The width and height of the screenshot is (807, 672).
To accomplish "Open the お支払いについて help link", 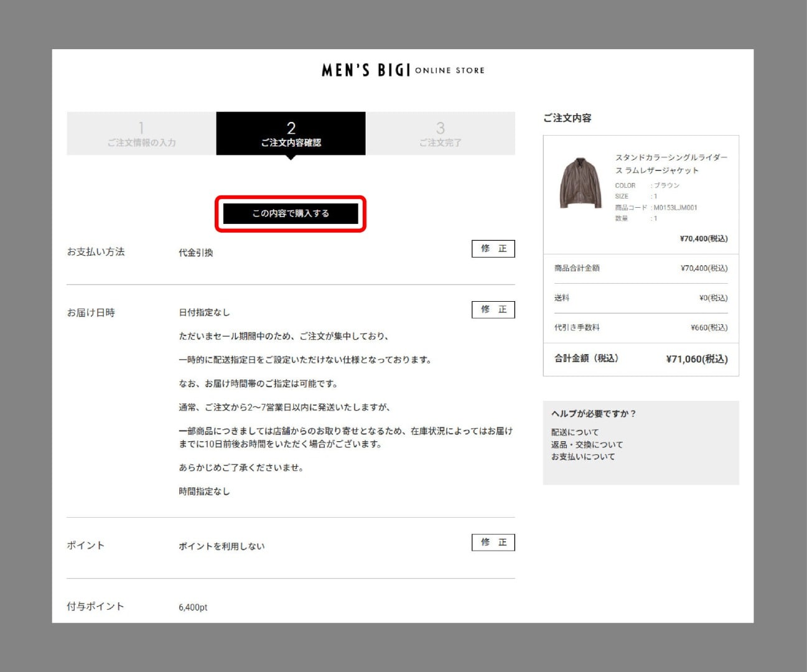I will click(x=583, y=457).
